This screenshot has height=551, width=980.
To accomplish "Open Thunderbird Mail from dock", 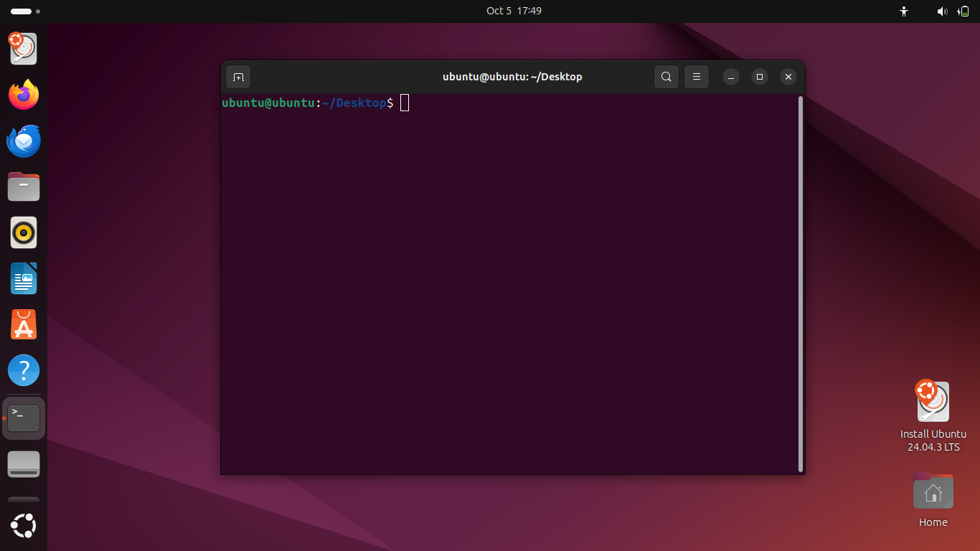I will point(24,141).
